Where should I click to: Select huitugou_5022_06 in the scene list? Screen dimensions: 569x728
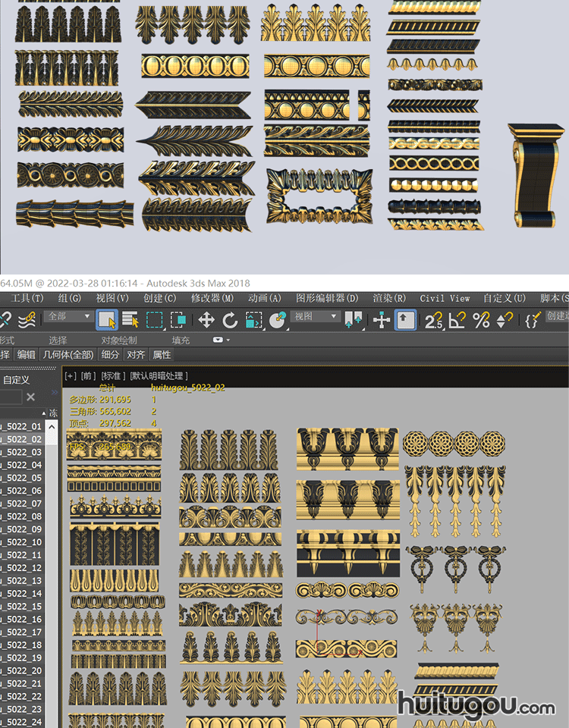pos(23,491)
